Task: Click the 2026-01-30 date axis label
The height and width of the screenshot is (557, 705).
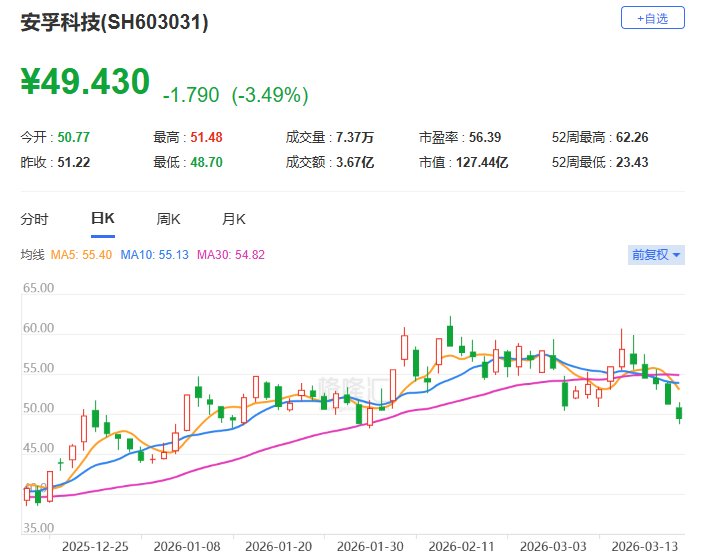Action: click(x=370, y=547)
